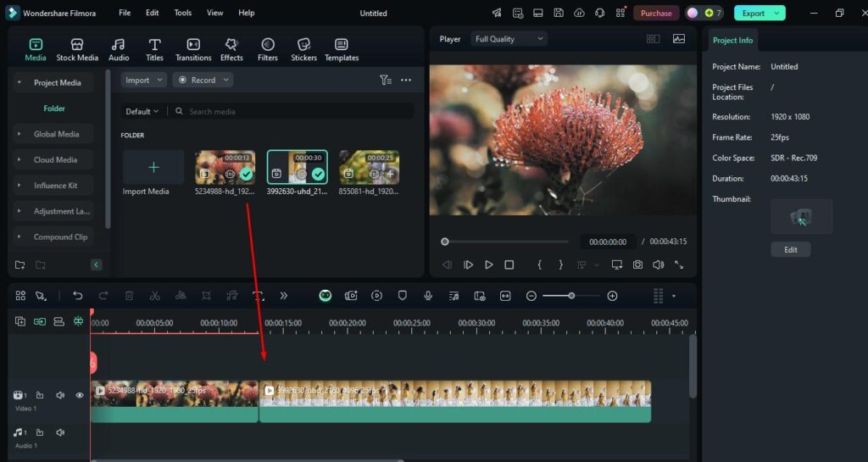
Task: Open the Templates tab
Action: (342, 49)
